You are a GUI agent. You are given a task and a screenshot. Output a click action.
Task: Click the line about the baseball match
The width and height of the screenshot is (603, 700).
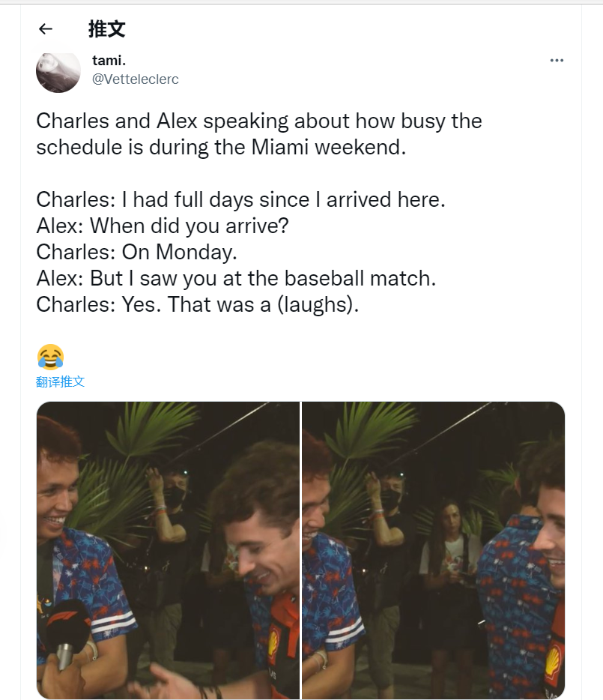(235, 278)
